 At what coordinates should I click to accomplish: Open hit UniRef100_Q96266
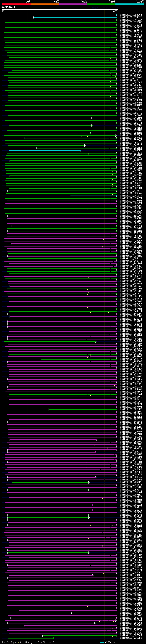(x=131, y=15)
